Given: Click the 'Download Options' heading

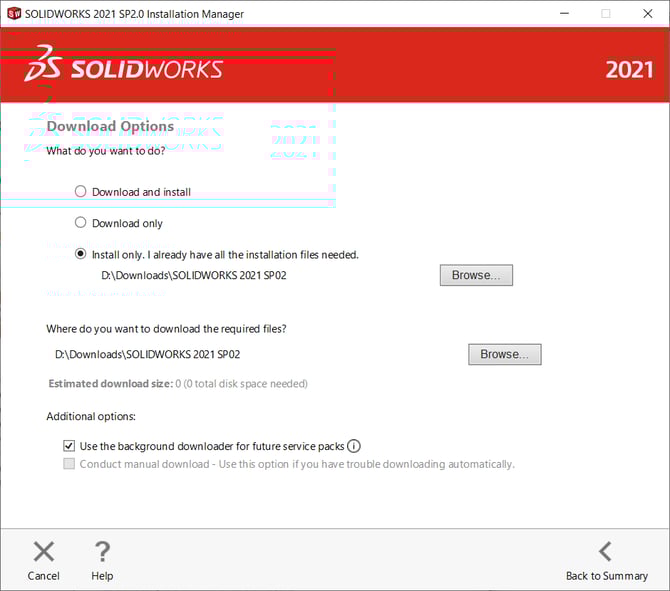Looking at the screenshot, I should [x=110, y=127].
